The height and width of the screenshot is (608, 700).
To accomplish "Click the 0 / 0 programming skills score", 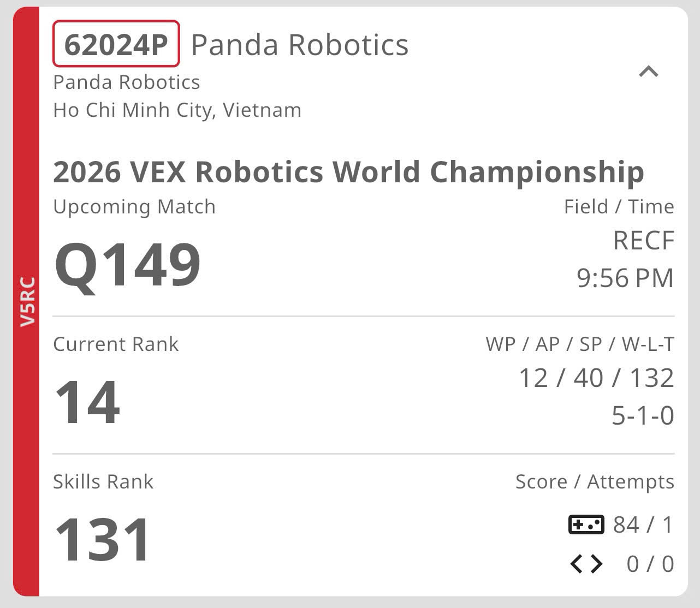I will click(x=650, y=564).
